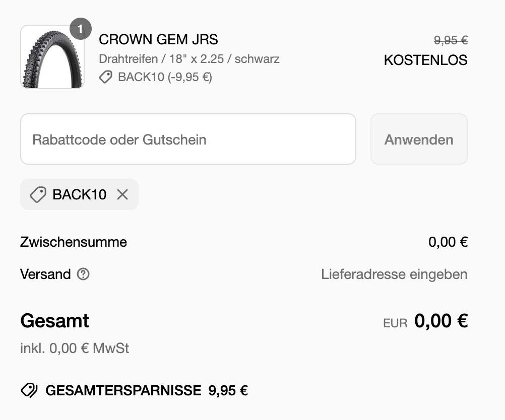Click the Gesamtersparnisse tags icon
Image resolution: width=505 pixels, height=420 pixels.
point(29,390)
